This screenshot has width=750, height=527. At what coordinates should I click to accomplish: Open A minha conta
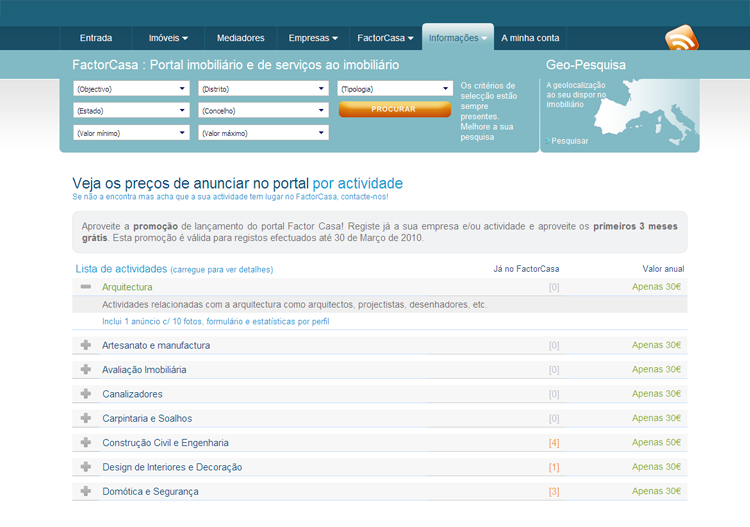pyautogui.click(x=530, y=38)
